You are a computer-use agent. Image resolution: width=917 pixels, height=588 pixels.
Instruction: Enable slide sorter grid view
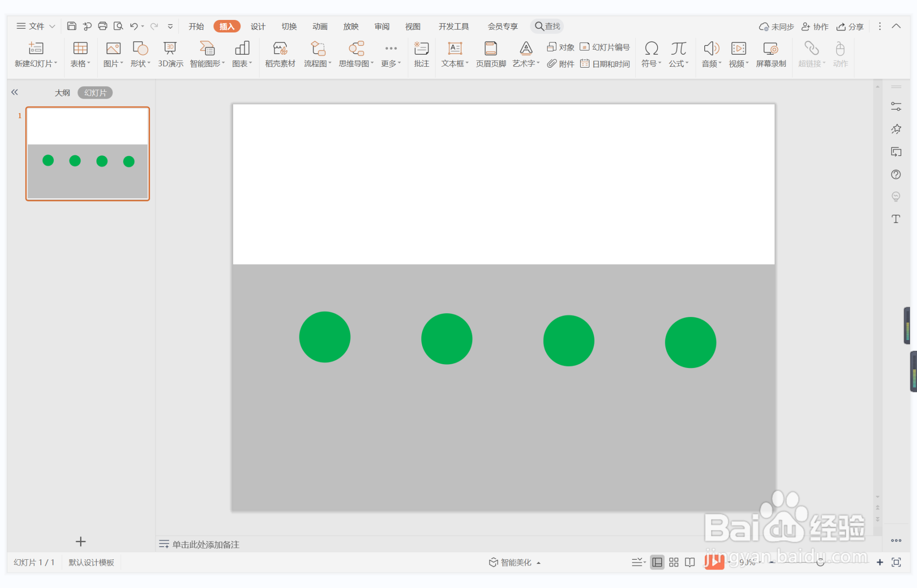(x=674, y=562)
